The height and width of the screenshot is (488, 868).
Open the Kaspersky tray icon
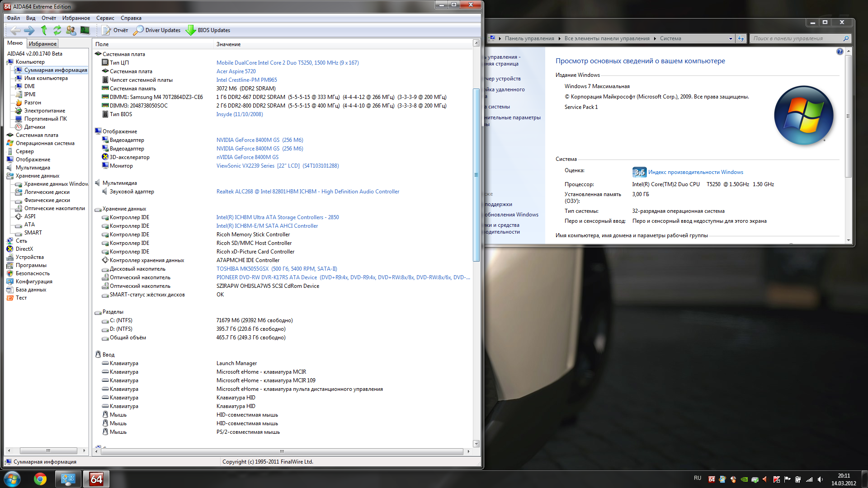coord(776,479)
